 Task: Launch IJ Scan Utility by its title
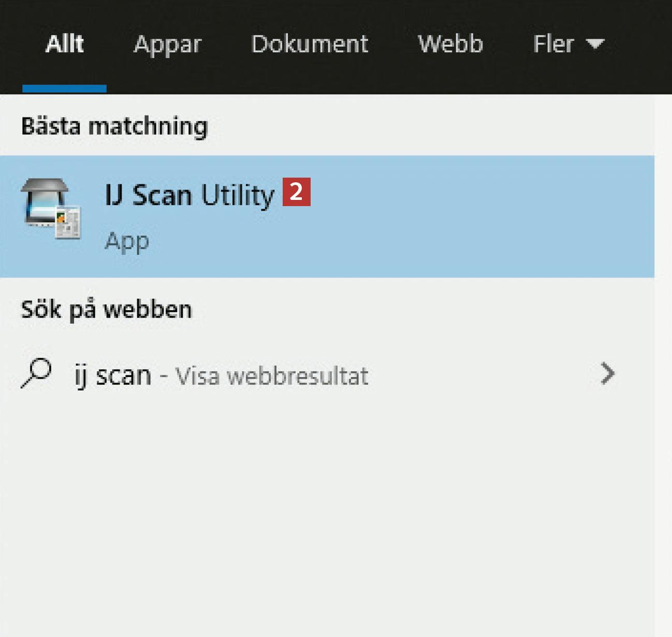coord(189,195)
